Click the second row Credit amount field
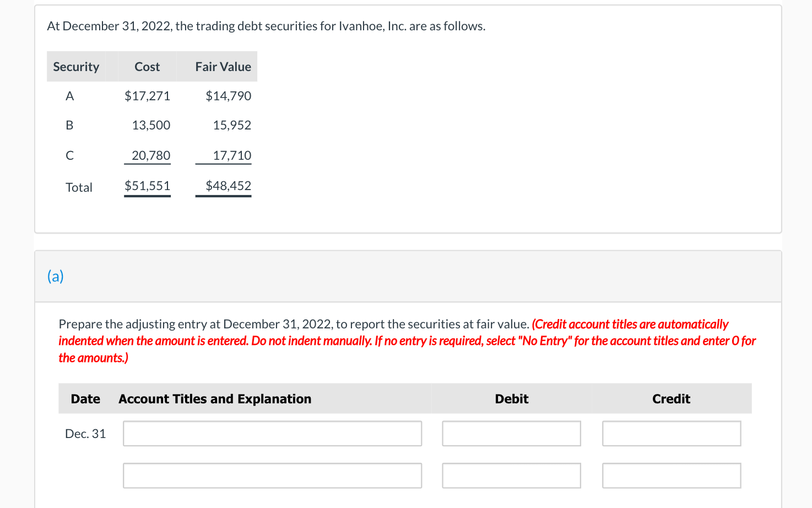 pyautogui.click(x=672, y=475)
